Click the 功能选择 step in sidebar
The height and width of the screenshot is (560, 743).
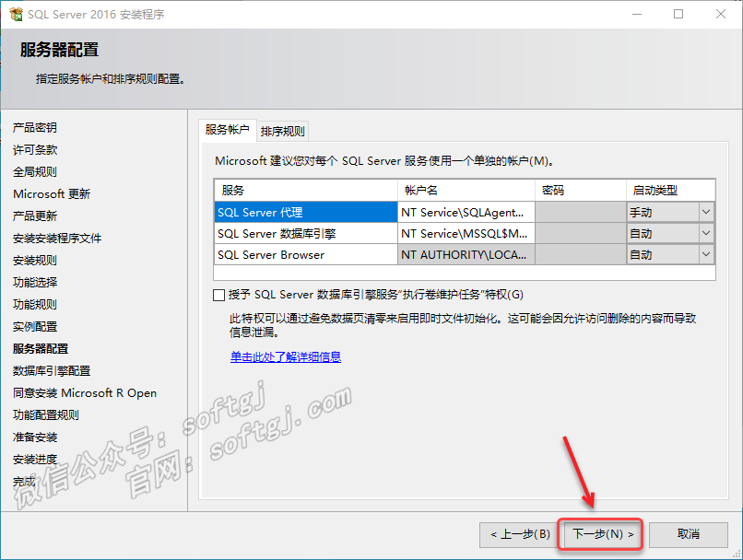35,282
